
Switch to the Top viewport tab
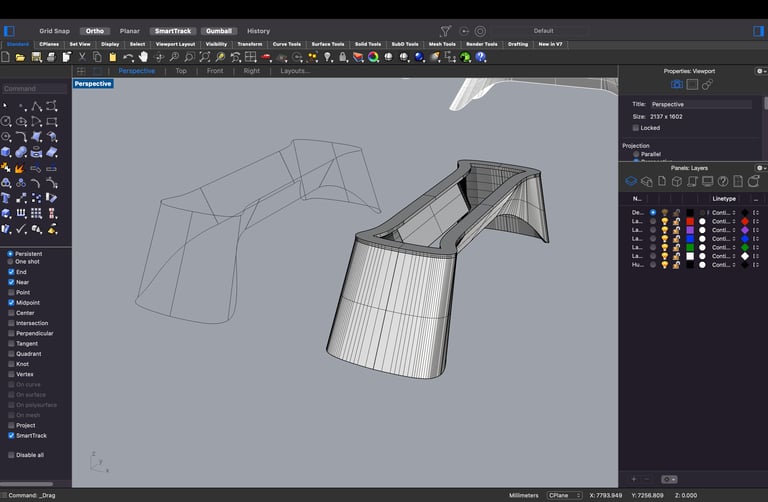pos(181,71)
